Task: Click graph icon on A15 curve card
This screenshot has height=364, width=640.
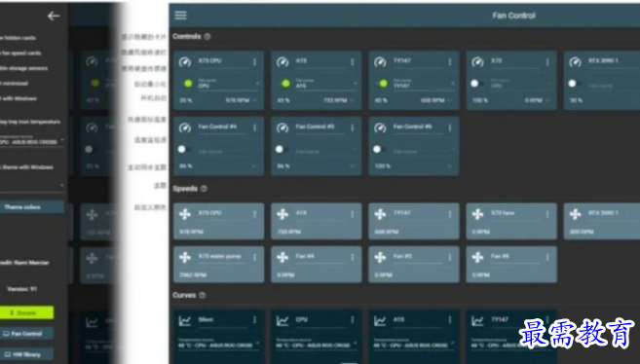Action: click(x=380, y=321)
